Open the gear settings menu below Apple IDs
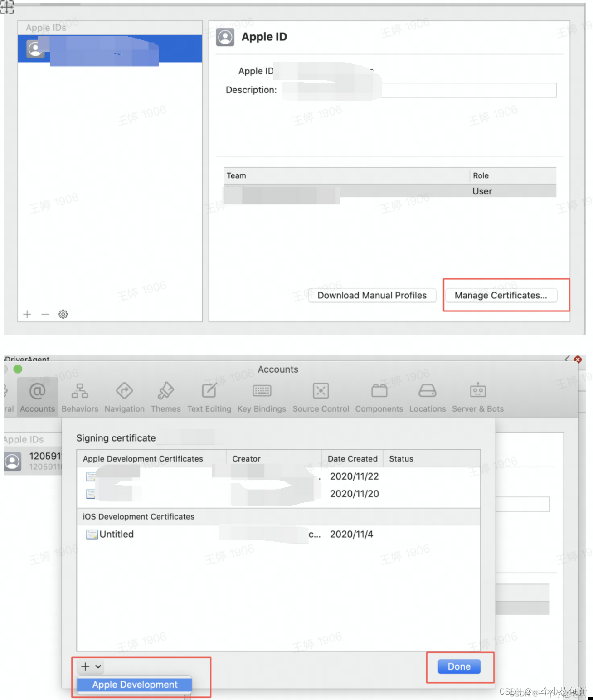This screenshot has height=700, width=593. point(63,314)
